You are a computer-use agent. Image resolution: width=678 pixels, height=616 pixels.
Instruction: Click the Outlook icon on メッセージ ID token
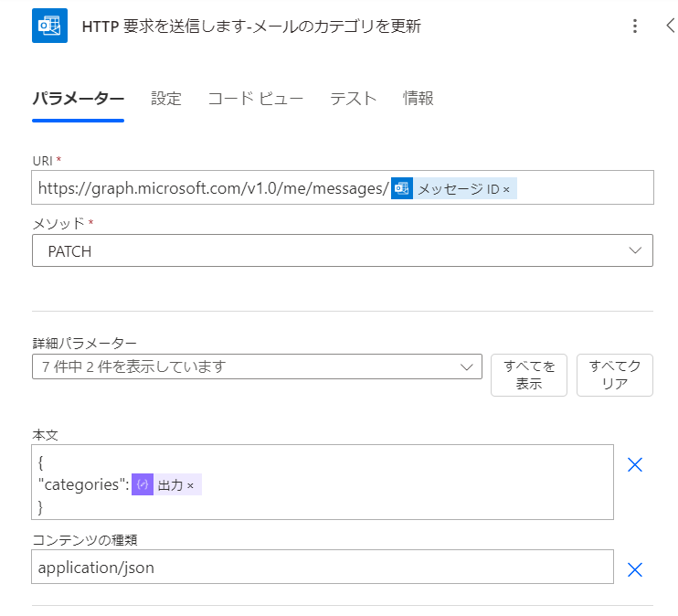(x=402, y=189)
